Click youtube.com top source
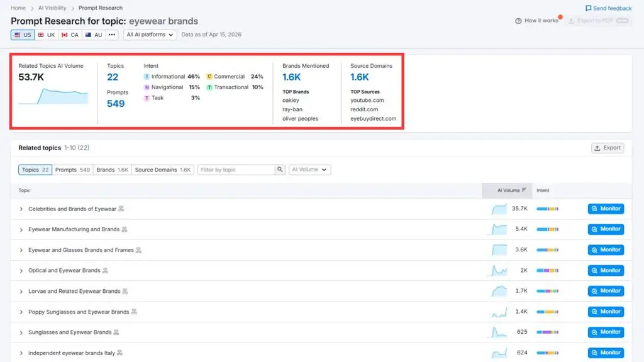This screenshot has width=644, height=362. click(x=367, y=100)
